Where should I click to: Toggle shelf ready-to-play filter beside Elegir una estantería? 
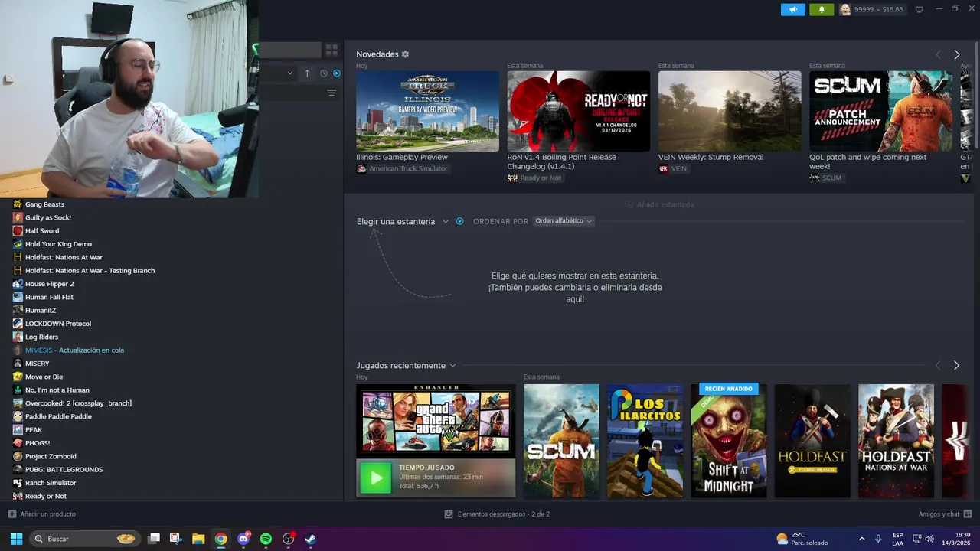click(459, 221)
